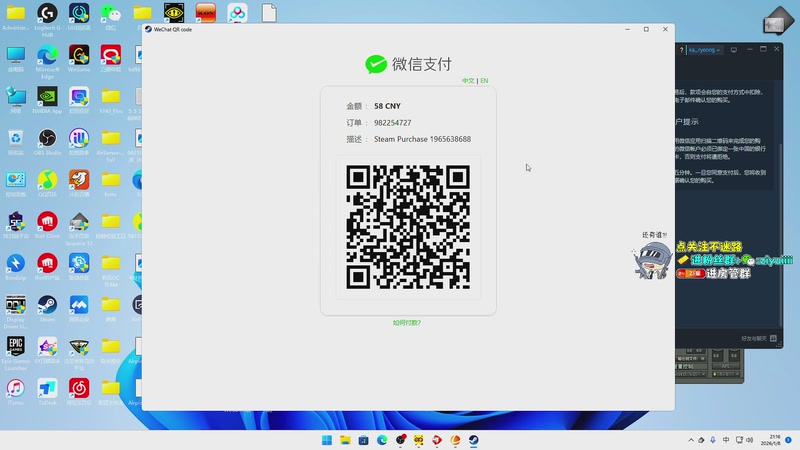Open Microsoft Store from taskbar
800x450 pixels.
364,440
